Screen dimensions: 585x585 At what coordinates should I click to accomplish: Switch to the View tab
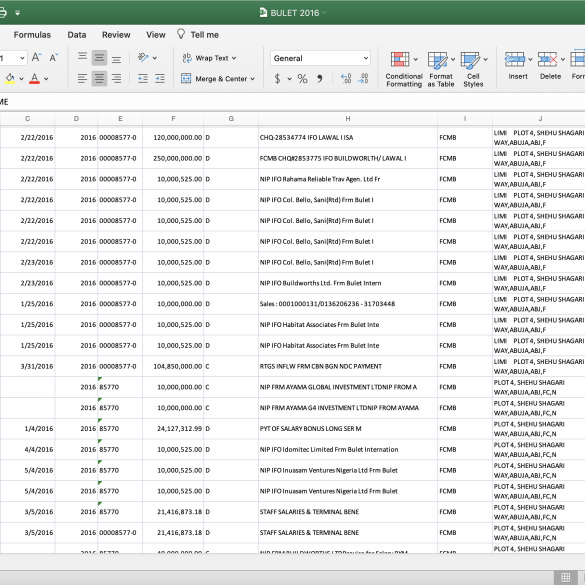tap(156, 35)
